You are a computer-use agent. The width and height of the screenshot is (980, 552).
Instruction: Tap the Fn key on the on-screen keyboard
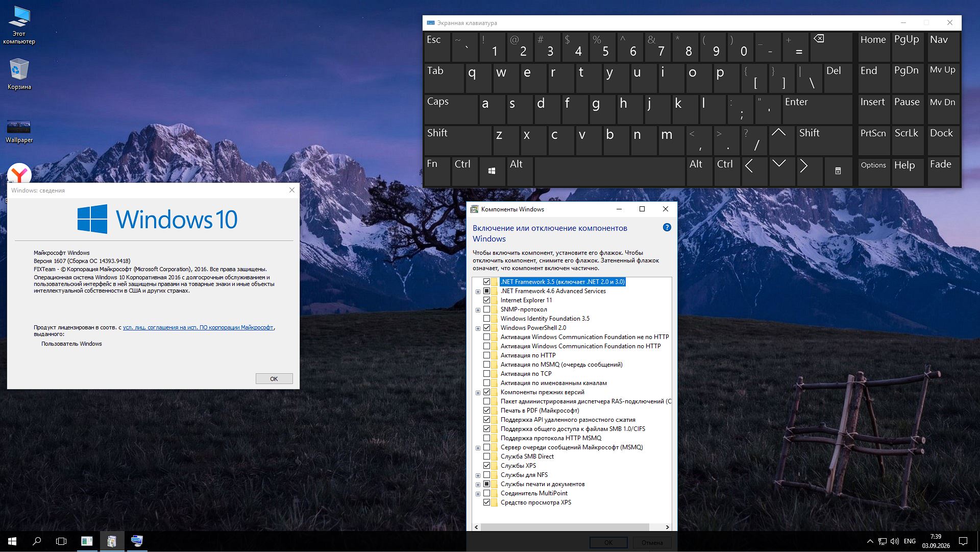pos(437,171)
